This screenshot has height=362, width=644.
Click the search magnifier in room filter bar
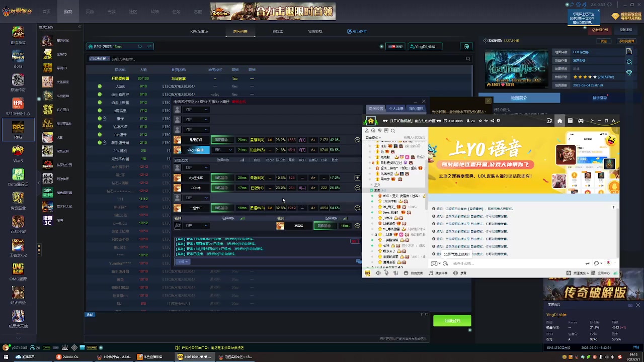coord(468,59)
